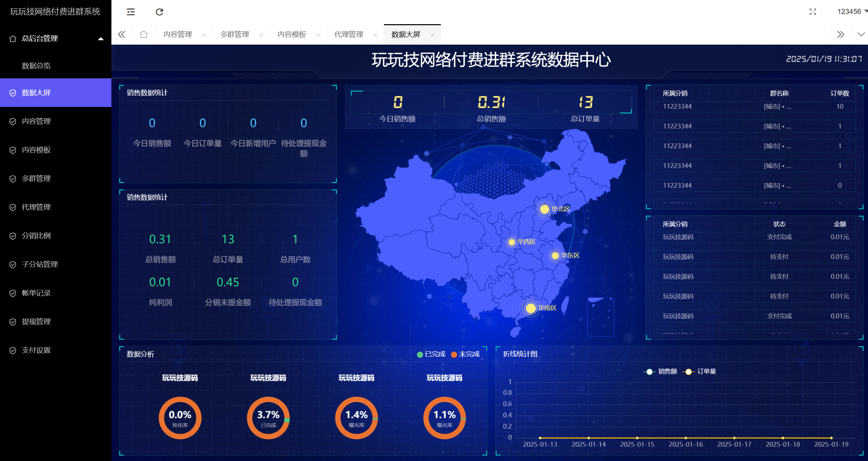
Task: Toggle the 已完成 legend item
Action: coord(431,354)
